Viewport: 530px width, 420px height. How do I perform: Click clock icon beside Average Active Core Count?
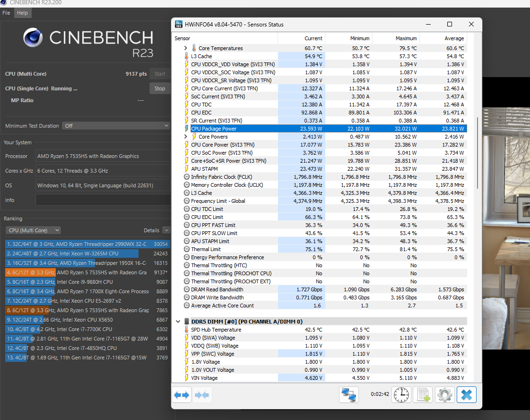(187, 306)
